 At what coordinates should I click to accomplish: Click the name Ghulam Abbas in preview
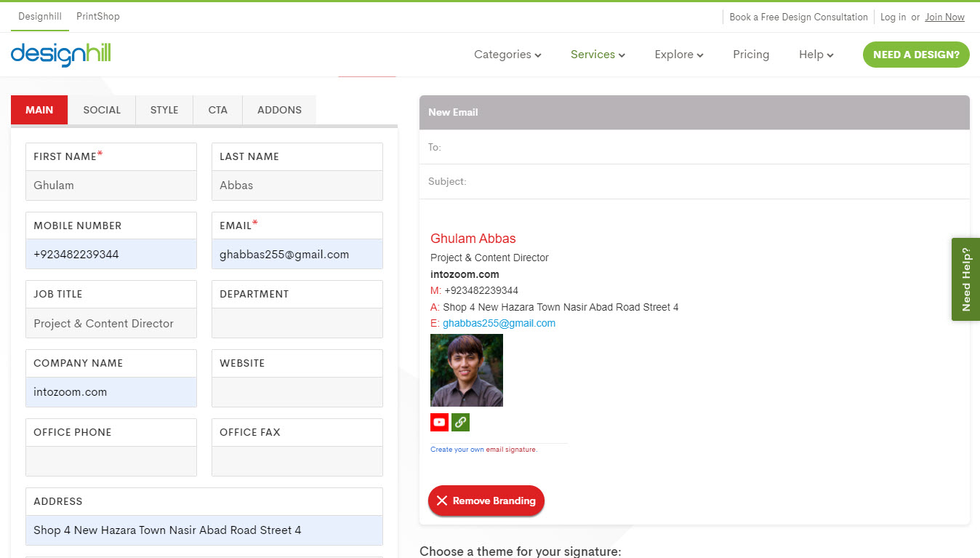pos(473,239)
